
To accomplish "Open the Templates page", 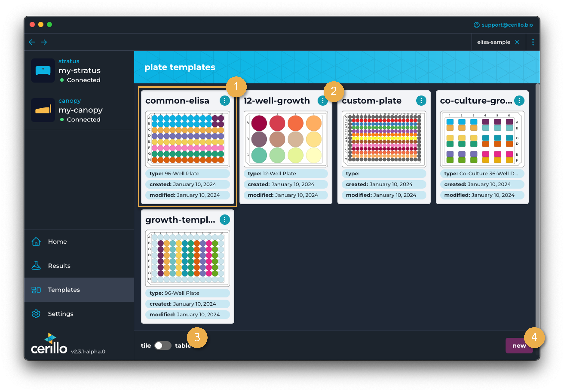I will click(x=79, y=290).
